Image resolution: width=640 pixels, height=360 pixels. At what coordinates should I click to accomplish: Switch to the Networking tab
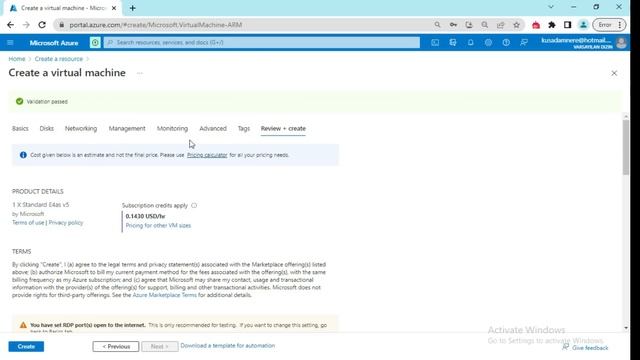coord(81,128)
